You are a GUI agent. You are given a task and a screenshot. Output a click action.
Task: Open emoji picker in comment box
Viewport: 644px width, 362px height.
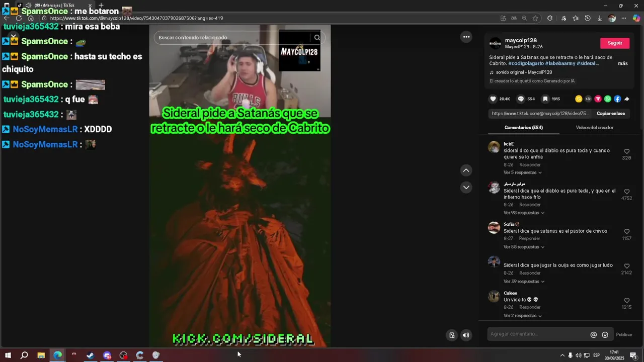point(605,335)
